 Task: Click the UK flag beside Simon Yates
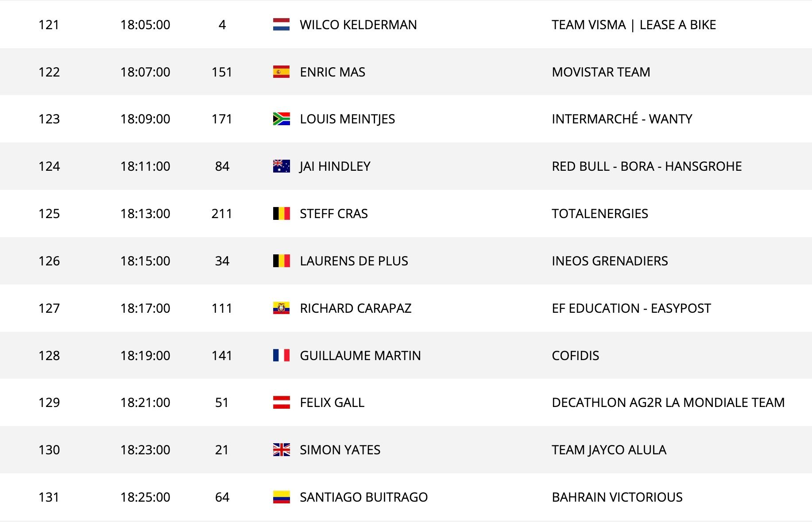(x=281, y=450)
